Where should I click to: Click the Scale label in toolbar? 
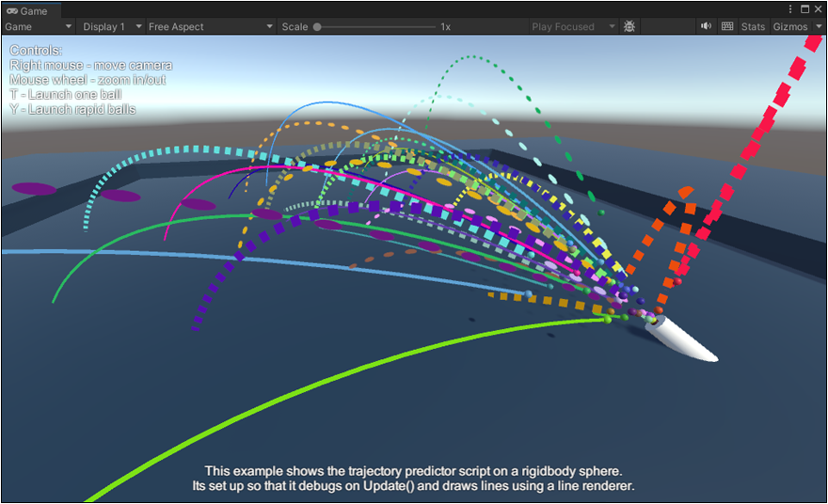[x=295, y=27]
